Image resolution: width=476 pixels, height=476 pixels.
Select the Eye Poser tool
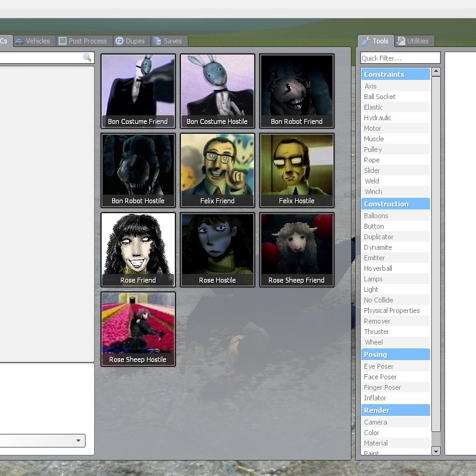pos(395,366)
